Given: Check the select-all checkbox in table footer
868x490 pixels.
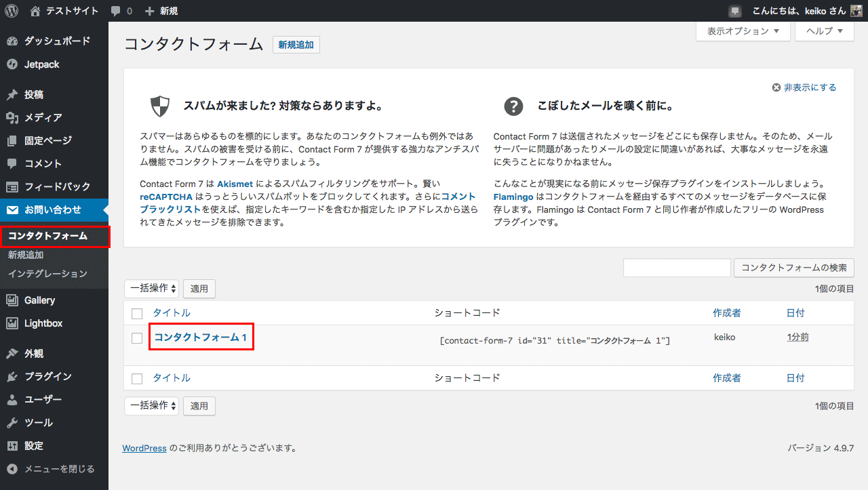Looking at the screenshot, I should [x=137, y=379].
